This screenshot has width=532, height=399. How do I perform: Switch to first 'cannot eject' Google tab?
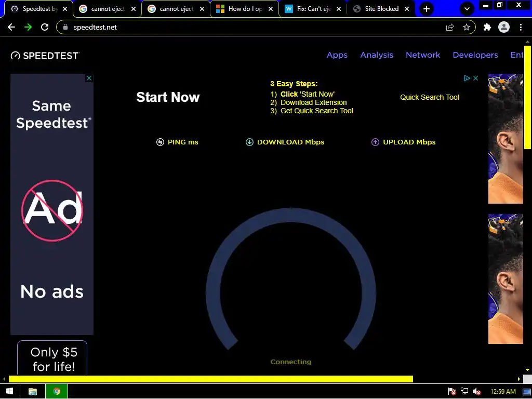click(108, 9)
